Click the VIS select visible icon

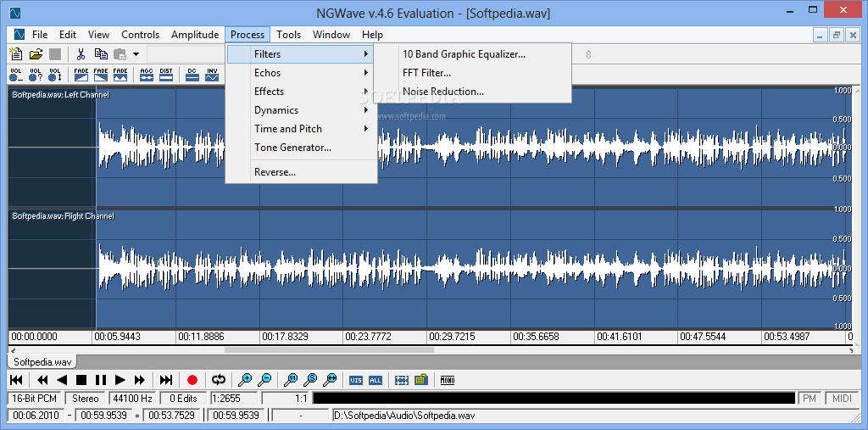(x=356, y=380)
